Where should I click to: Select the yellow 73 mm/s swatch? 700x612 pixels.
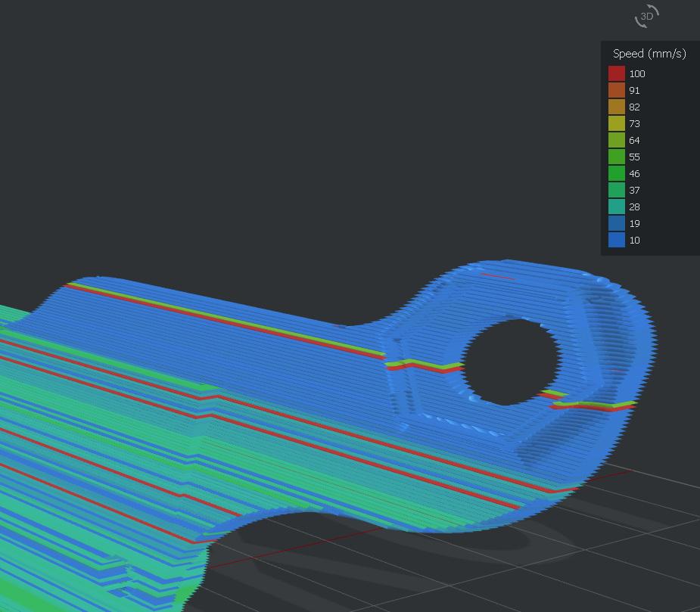pos(617,123)
